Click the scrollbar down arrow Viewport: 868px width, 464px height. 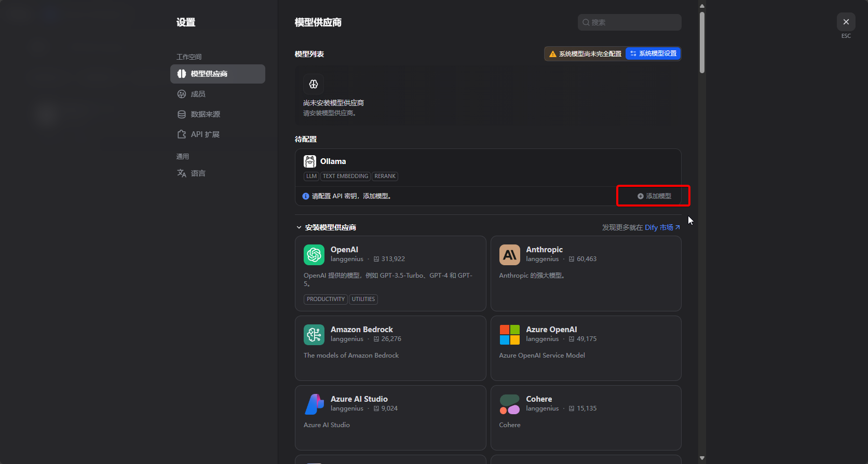(702, 458)
